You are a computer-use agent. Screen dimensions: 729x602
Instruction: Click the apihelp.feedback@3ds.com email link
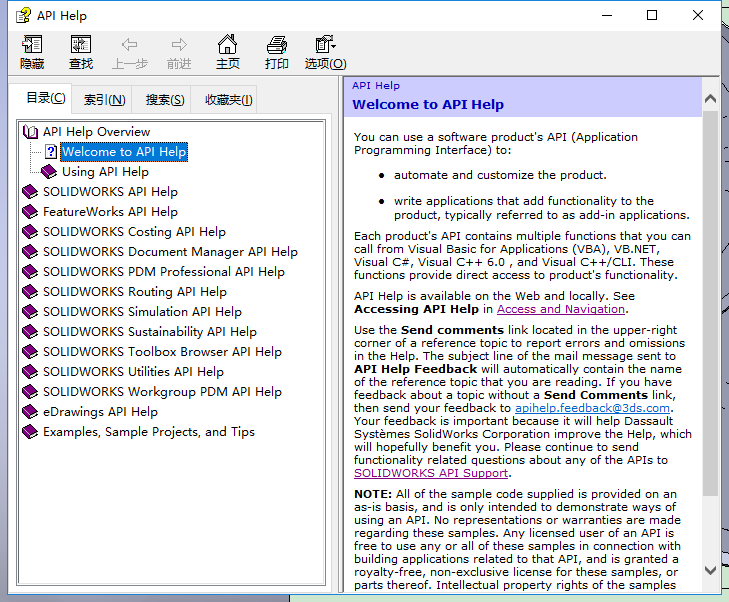(592, 408)
